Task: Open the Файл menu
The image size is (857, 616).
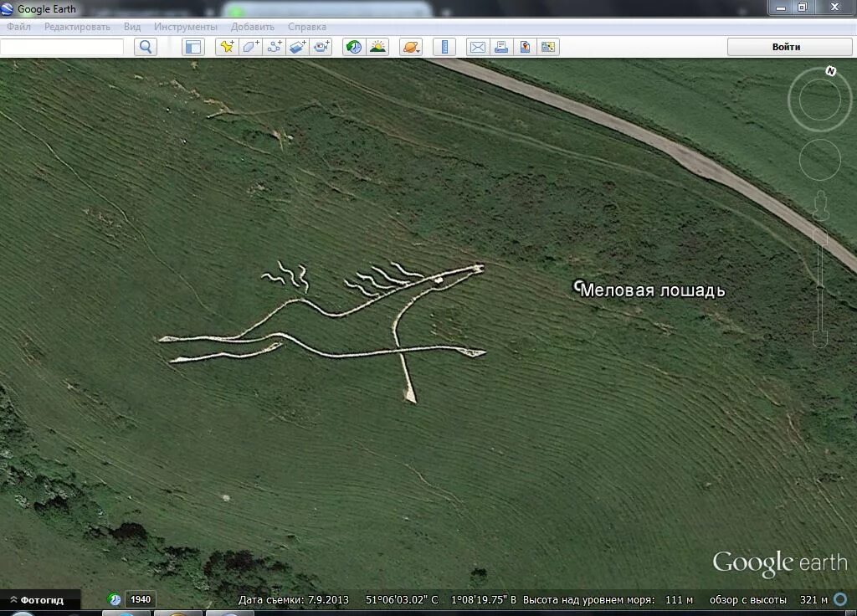Action: (x=18, y=26)
